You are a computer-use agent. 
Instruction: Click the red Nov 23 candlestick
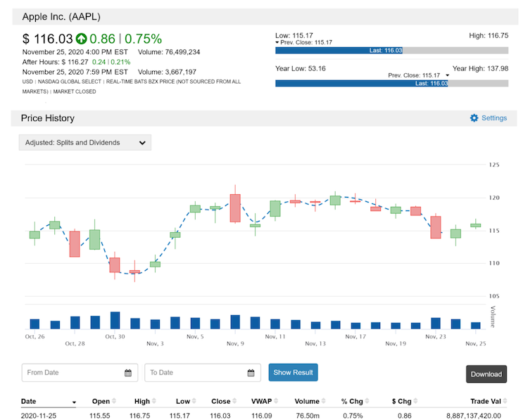pos(435,227)
